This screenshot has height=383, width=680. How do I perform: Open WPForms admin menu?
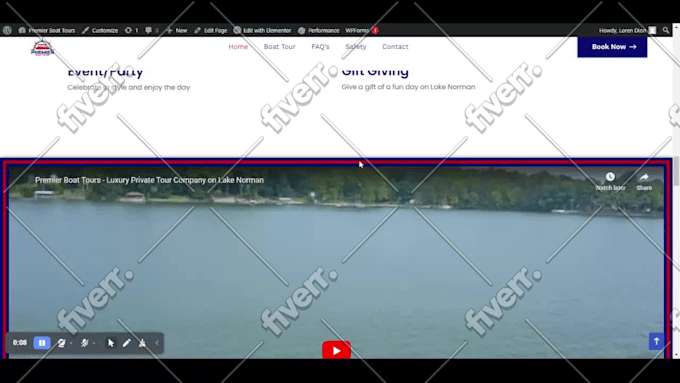coord(362,30)
